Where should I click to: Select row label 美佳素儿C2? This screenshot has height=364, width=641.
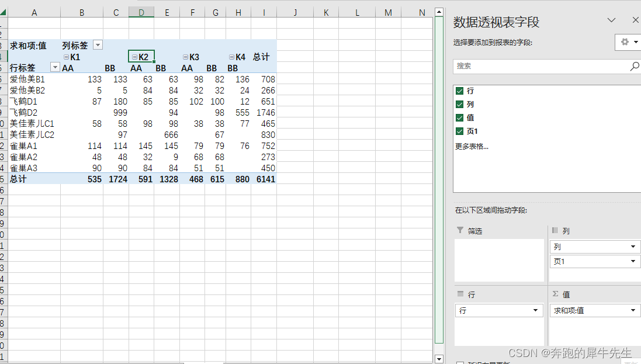click(34, 134)
